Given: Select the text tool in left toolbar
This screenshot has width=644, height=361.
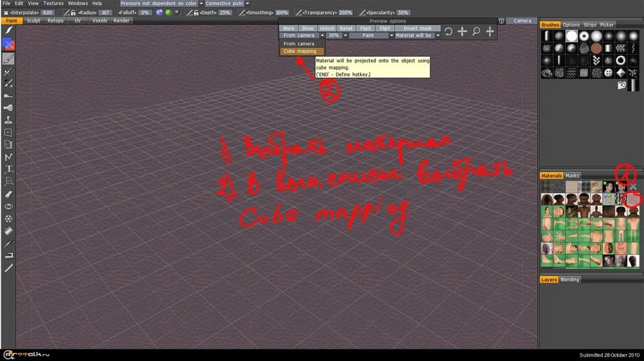Looking at the screenshot, I should click(x=9, y=169).
